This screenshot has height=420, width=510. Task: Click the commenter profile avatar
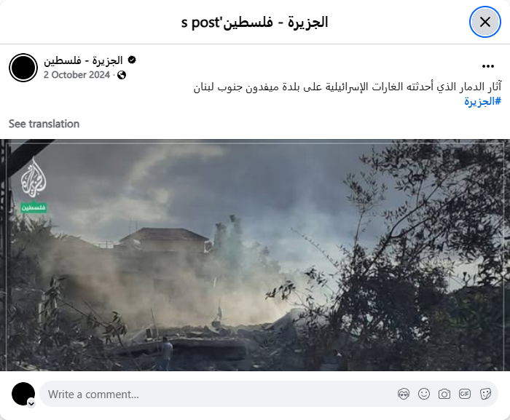23,394
